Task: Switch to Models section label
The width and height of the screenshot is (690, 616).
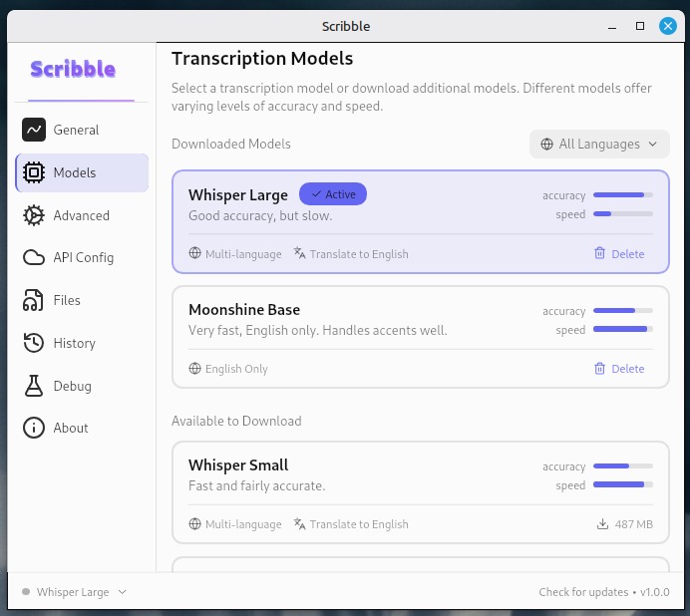Action: click(75, 172)
